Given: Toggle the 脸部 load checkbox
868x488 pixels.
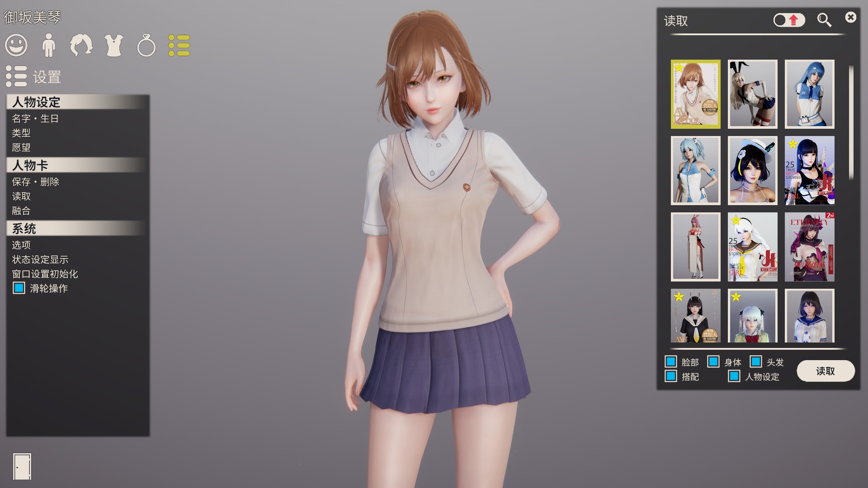Looking at the screenshot, I should 671,361.
